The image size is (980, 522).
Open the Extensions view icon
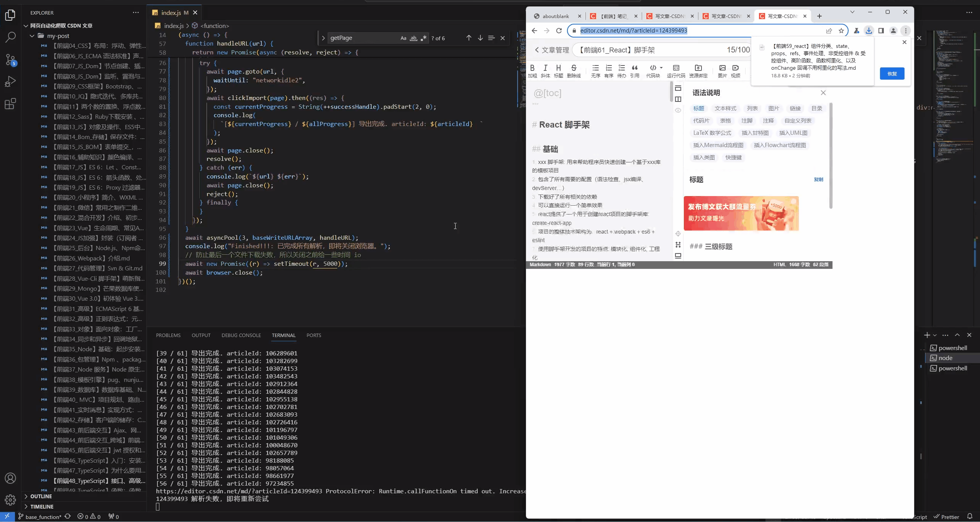[10, 104]
